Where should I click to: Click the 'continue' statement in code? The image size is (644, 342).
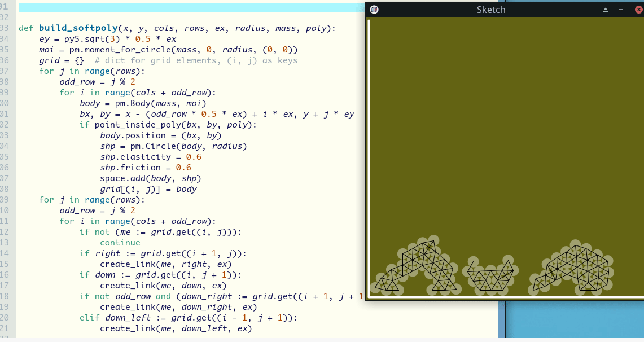(120, 243)
